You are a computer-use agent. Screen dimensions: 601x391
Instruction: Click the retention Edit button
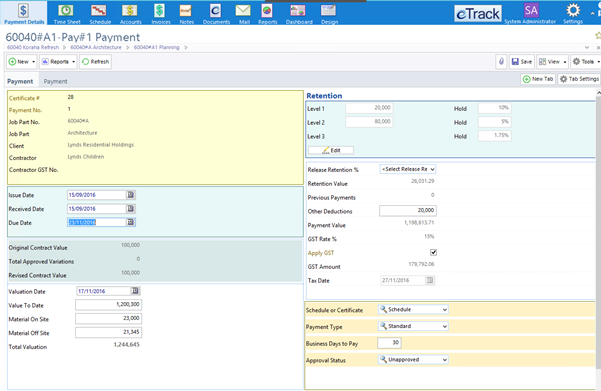click(331, 150)
